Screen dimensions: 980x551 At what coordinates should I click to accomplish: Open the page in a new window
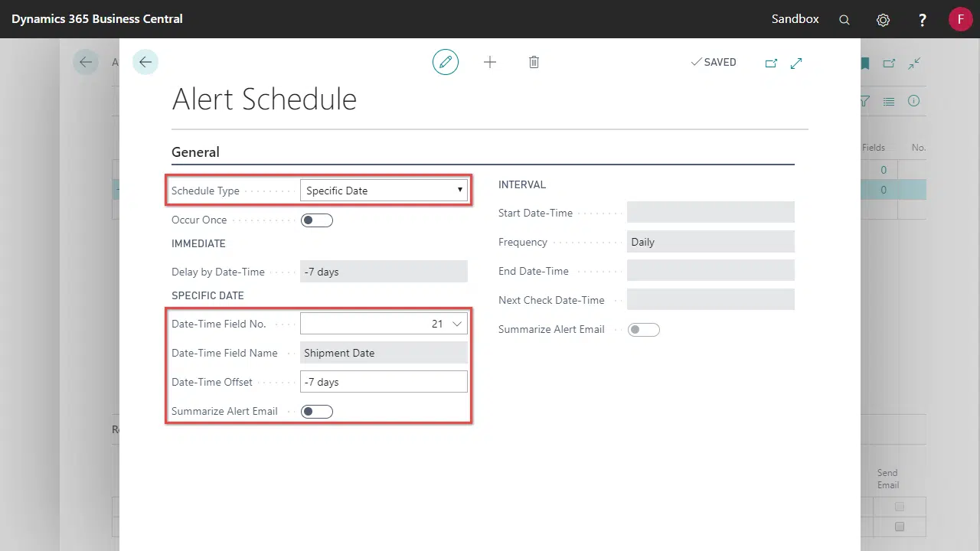click(x=771, y=63)
